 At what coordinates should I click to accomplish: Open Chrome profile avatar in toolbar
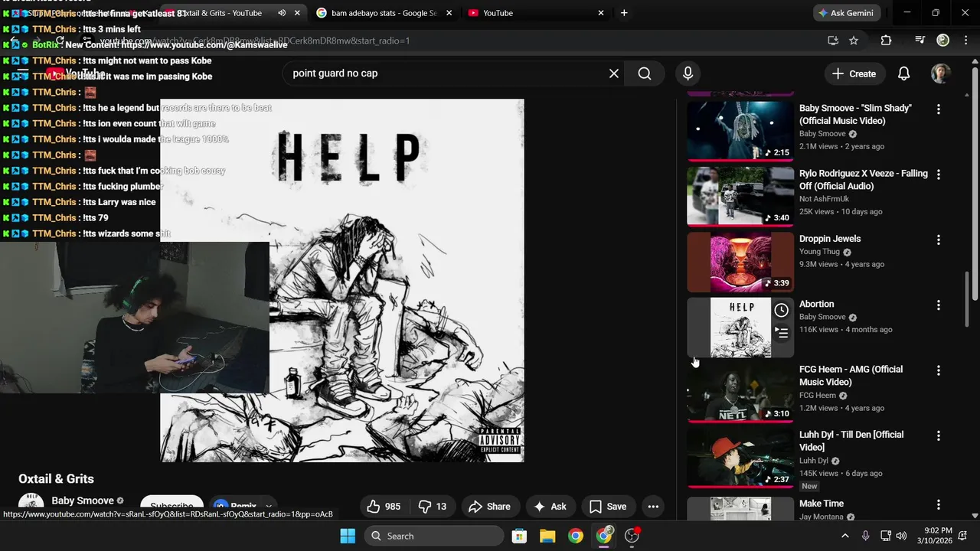[943, 41]
